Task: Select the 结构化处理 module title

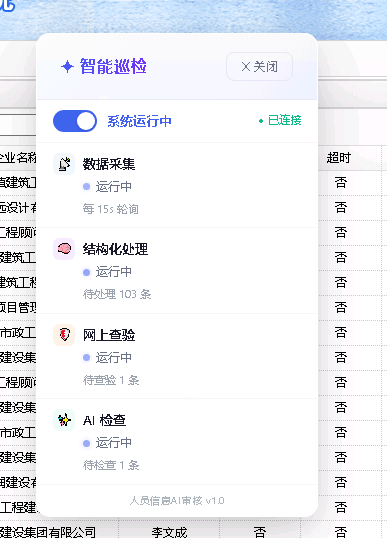Action: pyautogui.click(x=115, y=249)
